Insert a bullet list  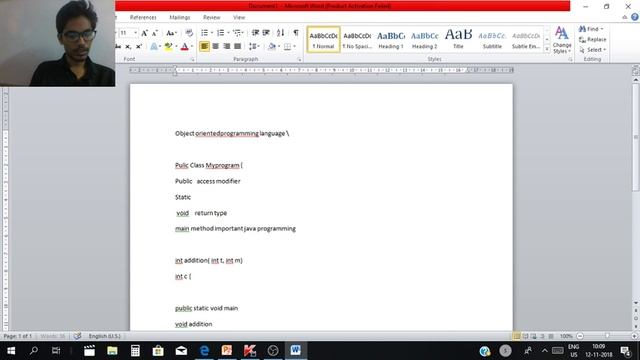(x=204, y=33)
